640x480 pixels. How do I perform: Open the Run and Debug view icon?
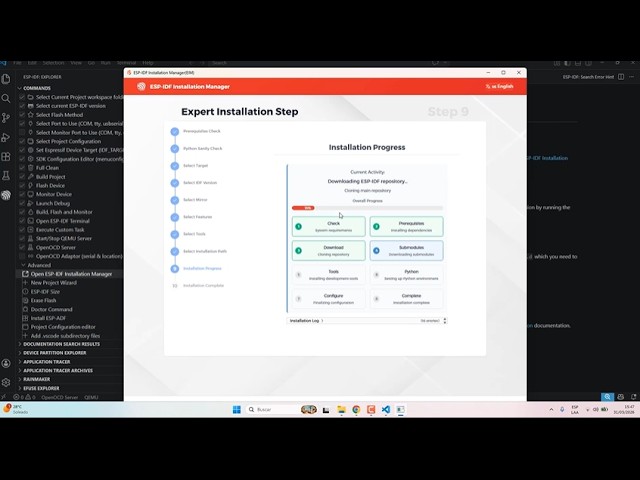[x=6, y=138]
